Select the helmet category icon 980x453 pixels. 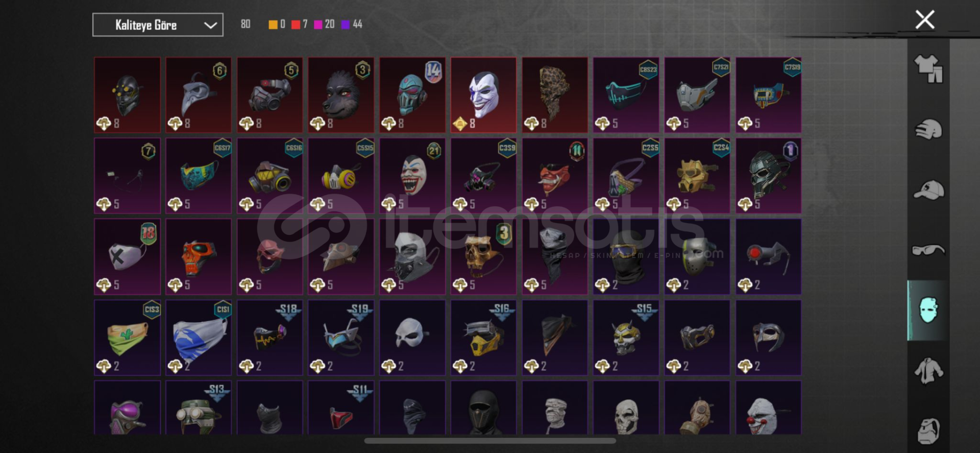[928, 129]
